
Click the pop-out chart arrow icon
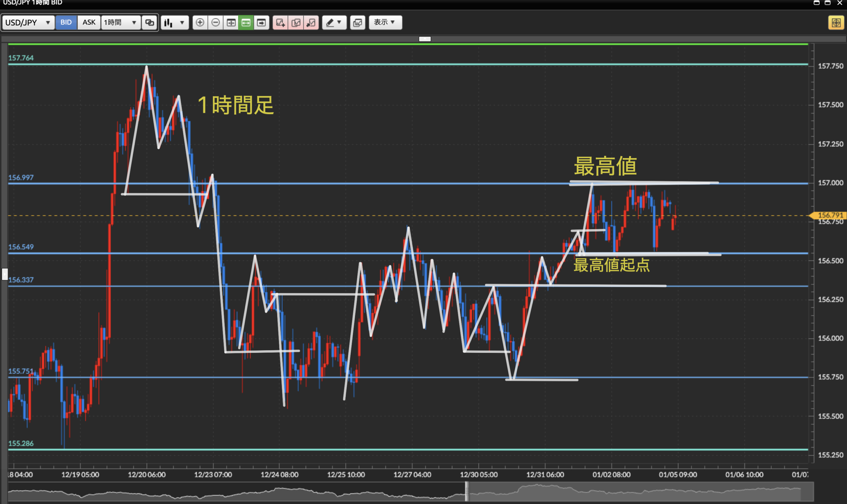(311, 22)
